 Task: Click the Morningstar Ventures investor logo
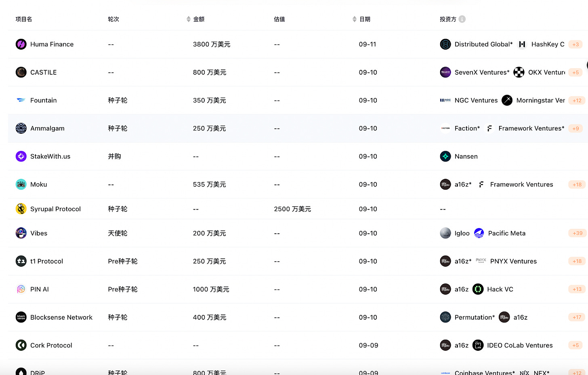pyautogui.click(x=507, y=100)
